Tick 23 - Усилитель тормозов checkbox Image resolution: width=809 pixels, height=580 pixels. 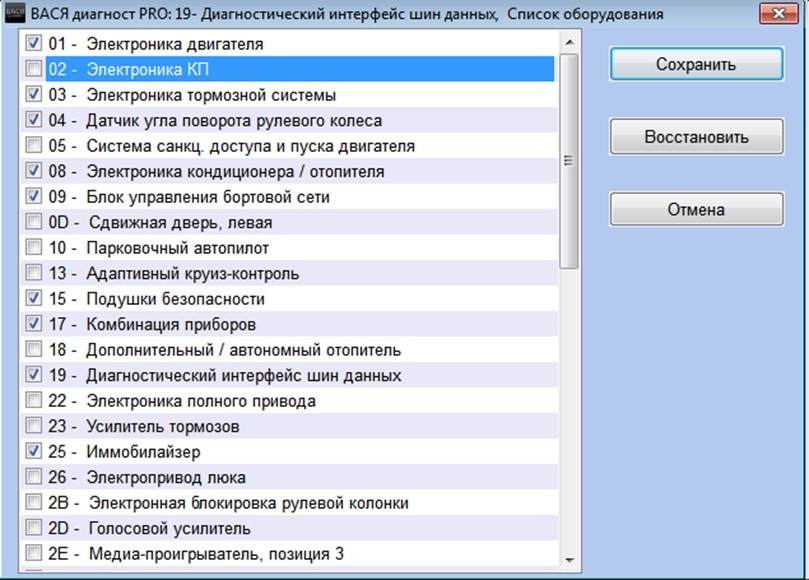point(34,426)
